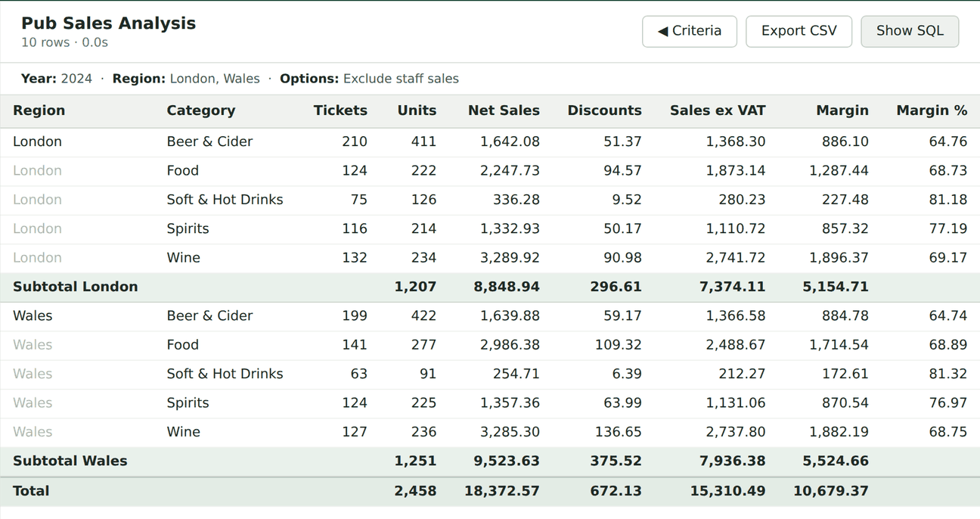Select Wales Wine margin 1,882.19

point(839,431)
